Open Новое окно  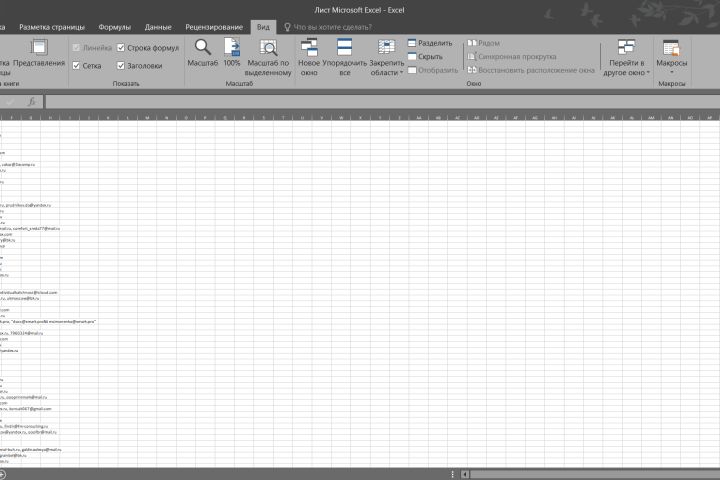pos(309,57)
